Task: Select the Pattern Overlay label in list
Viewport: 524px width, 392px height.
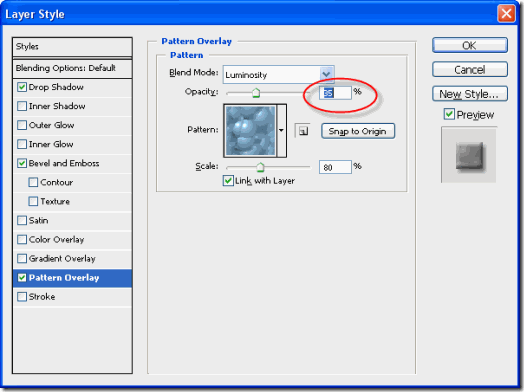Action: [x=64, y=278]
